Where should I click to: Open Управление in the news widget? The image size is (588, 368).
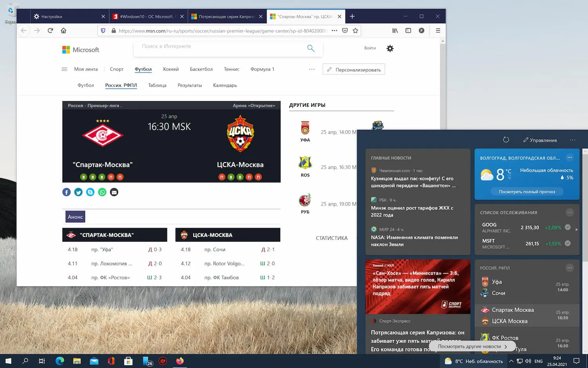click(x=540, y=140)
